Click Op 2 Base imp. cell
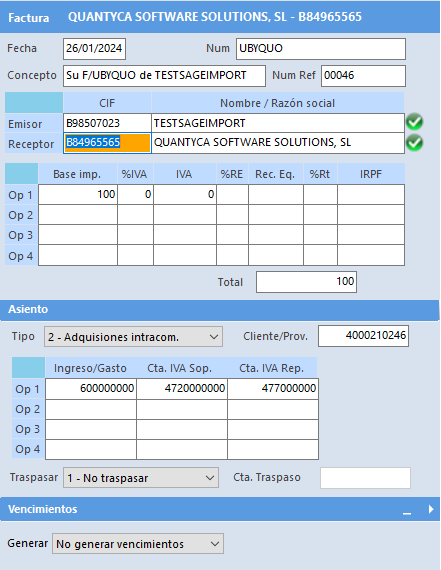The image size is (441, 570). pos(78,214)
